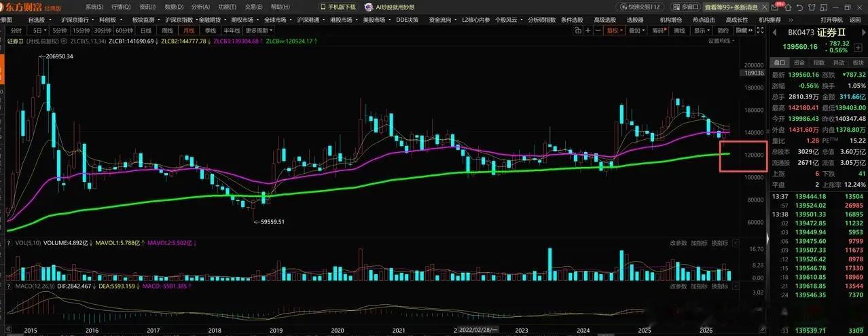Select the 月线 period
Image resolution: width=868 pixels, height=336 pixels.
pos(188,31)
